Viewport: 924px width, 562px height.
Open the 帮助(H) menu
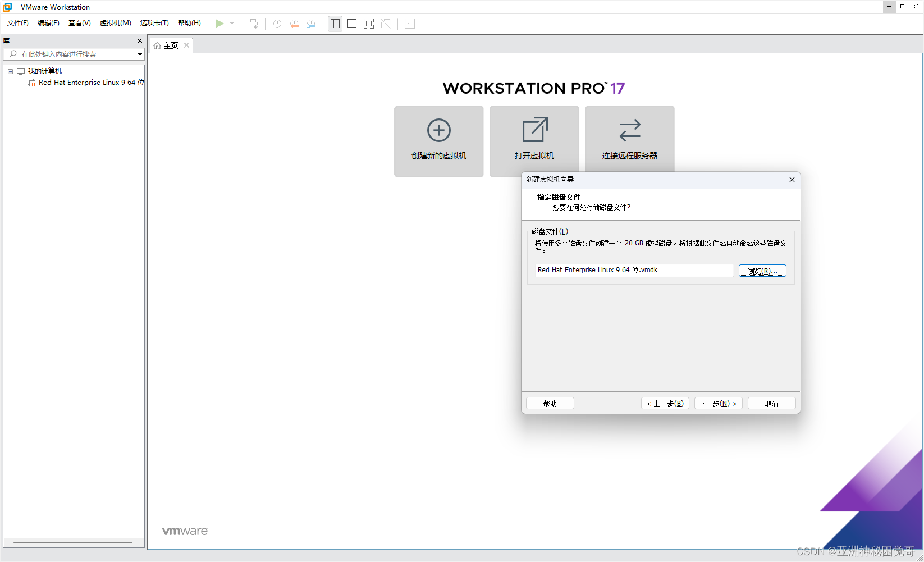click(x=189, y=23)
